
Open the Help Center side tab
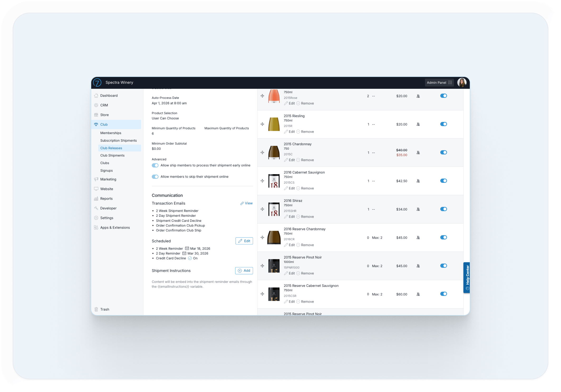[x=467, y=277]
